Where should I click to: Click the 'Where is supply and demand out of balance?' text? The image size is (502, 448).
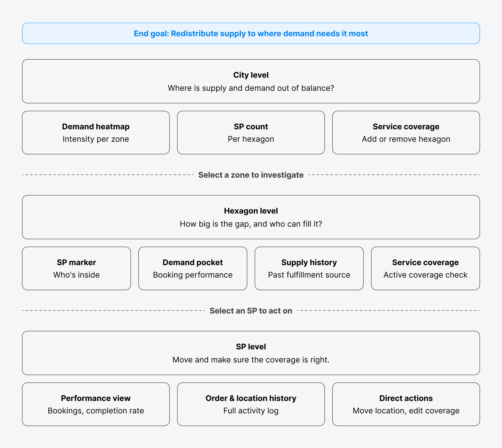coord(251,88)
